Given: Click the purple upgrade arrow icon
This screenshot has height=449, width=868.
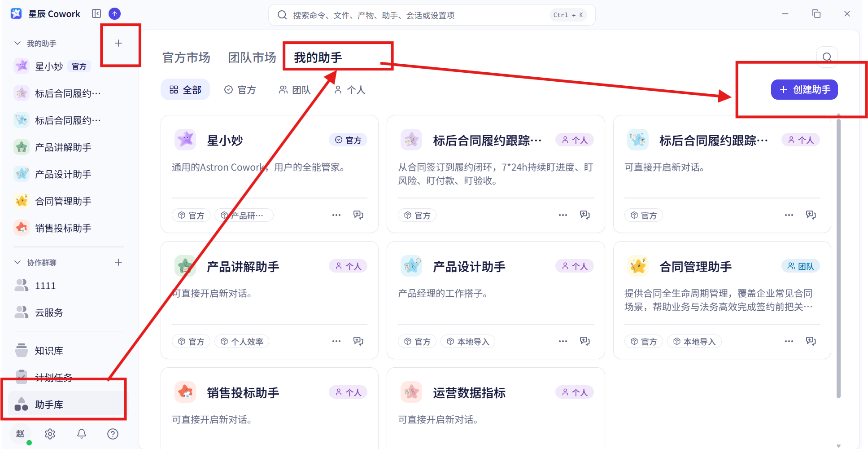Looking at the screenshot, I should (115, 14).
